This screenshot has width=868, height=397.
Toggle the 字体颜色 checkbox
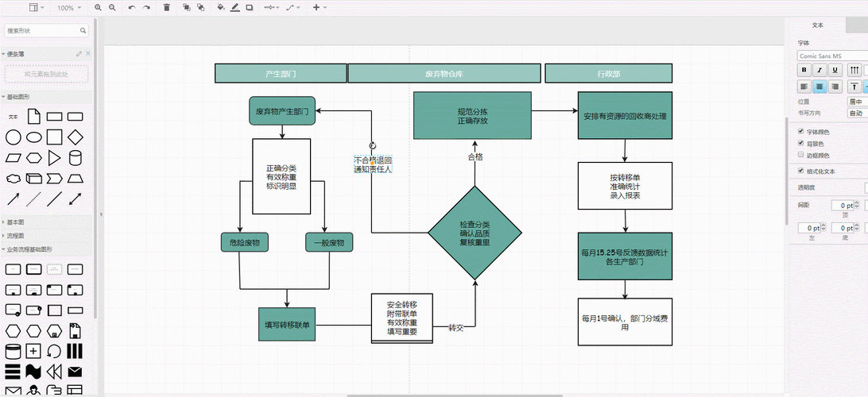pos(800,132)
